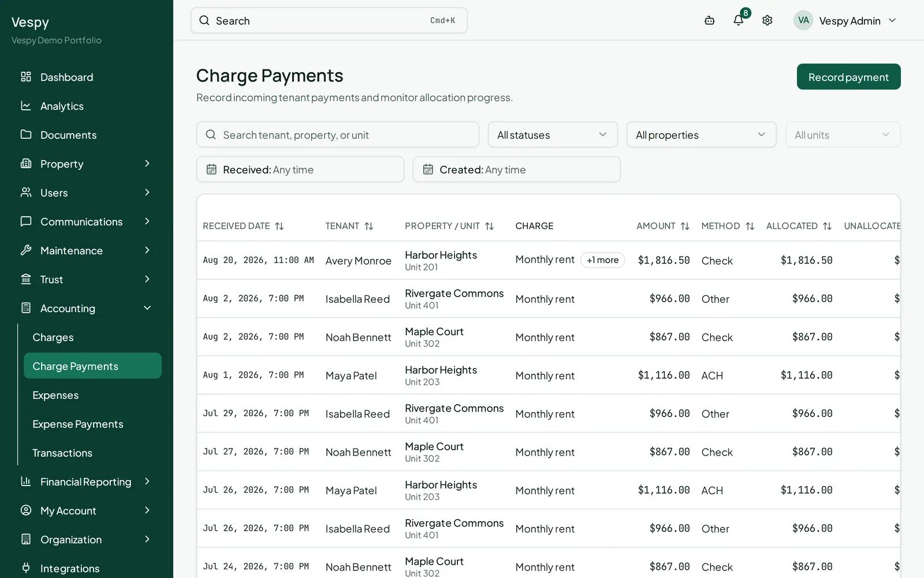Viewport: 924px width, 578px height.
Task: Click Avery Monroe tenant cell
Action: 358,261
